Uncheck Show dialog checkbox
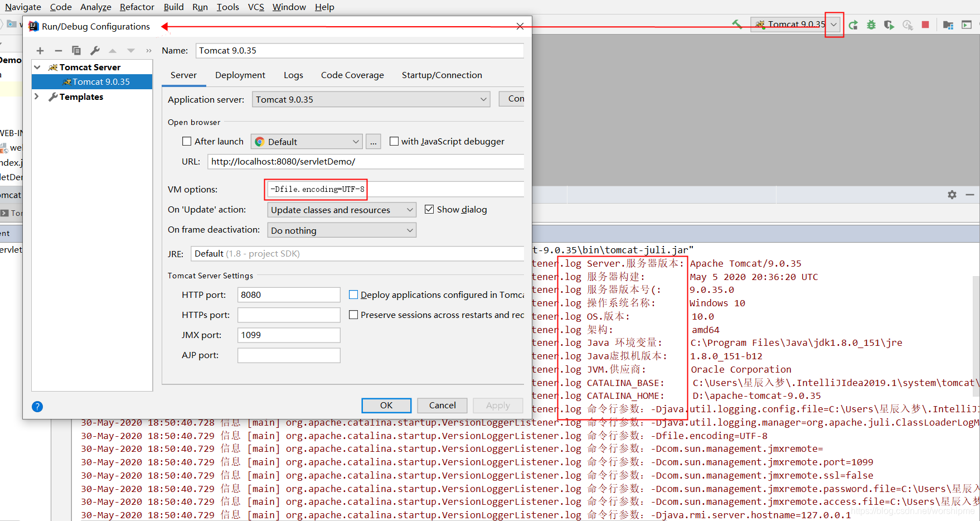This screenshot has width=980, height=521. 429,209
